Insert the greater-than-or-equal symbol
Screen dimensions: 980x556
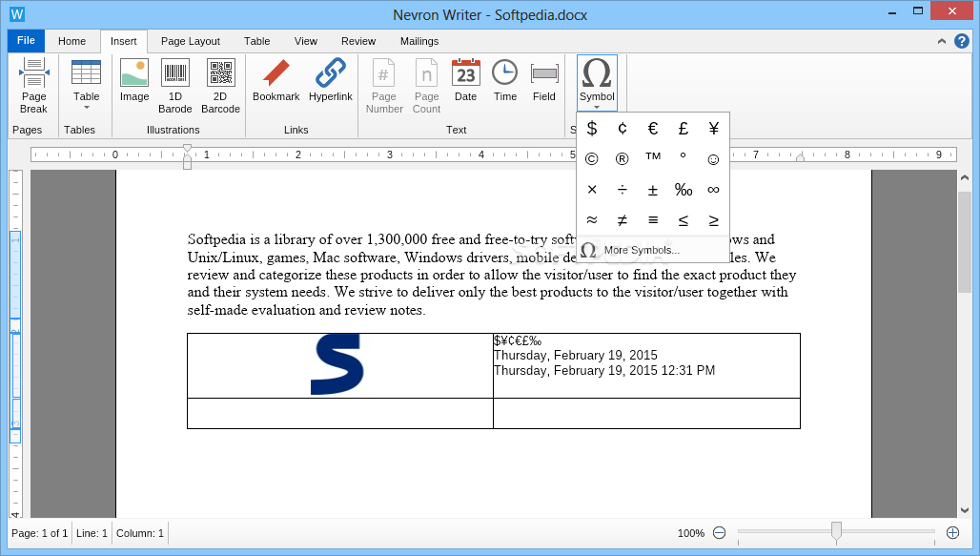pos(714,220)
